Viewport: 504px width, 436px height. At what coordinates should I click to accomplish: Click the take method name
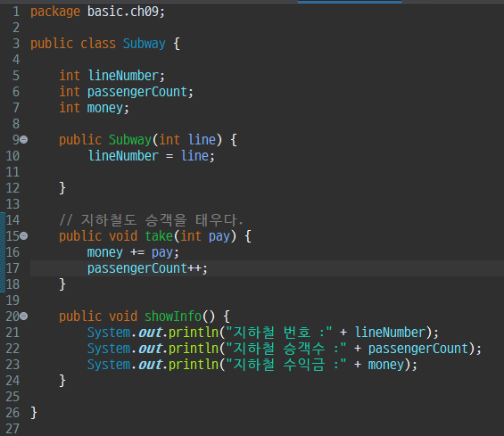pyautogui.click(x=159, y=236)
